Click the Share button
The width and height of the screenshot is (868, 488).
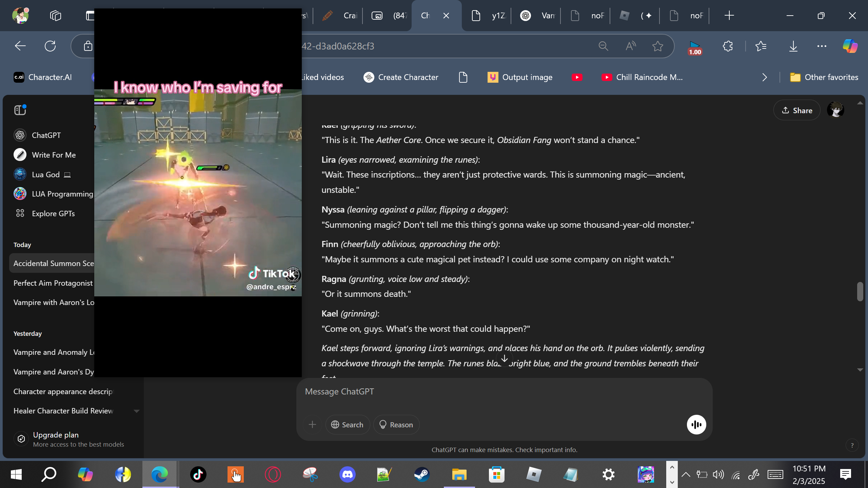coord(797,110)
